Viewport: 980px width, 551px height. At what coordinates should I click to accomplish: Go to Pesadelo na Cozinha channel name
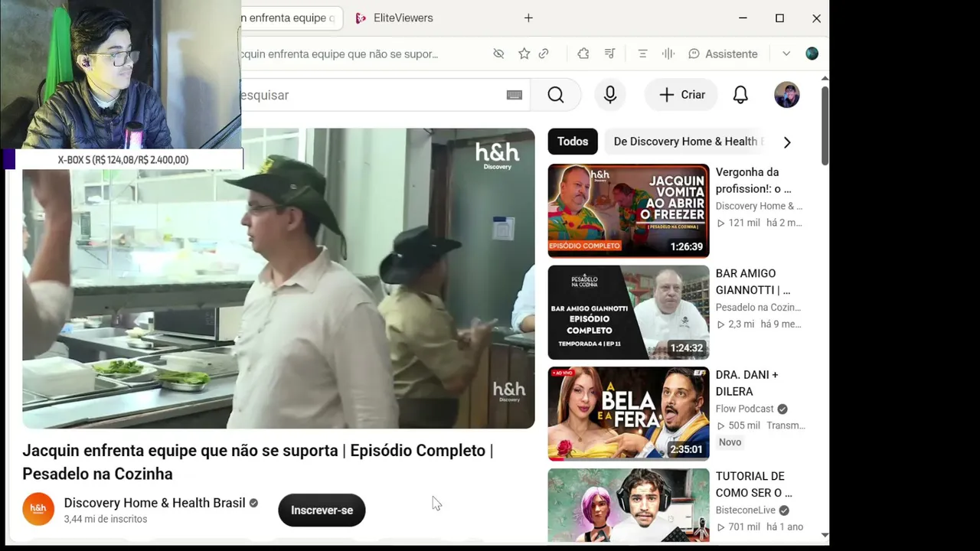coord(759,308)
